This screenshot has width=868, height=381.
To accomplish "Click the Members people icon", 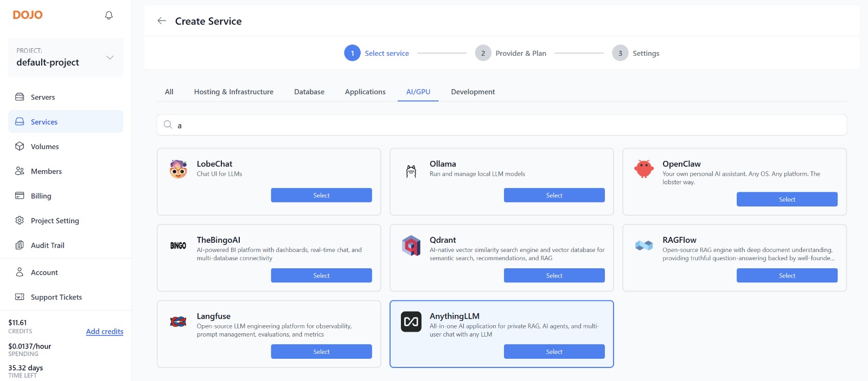I will pyautogui.click(x=20, y=171).
